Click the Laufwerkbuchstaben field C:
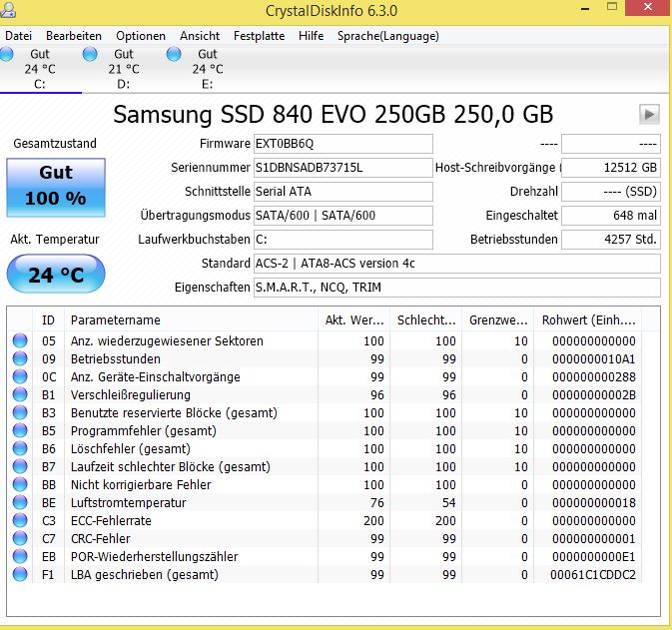The width and height of the screenshot is (672, 630). (342, 240)
